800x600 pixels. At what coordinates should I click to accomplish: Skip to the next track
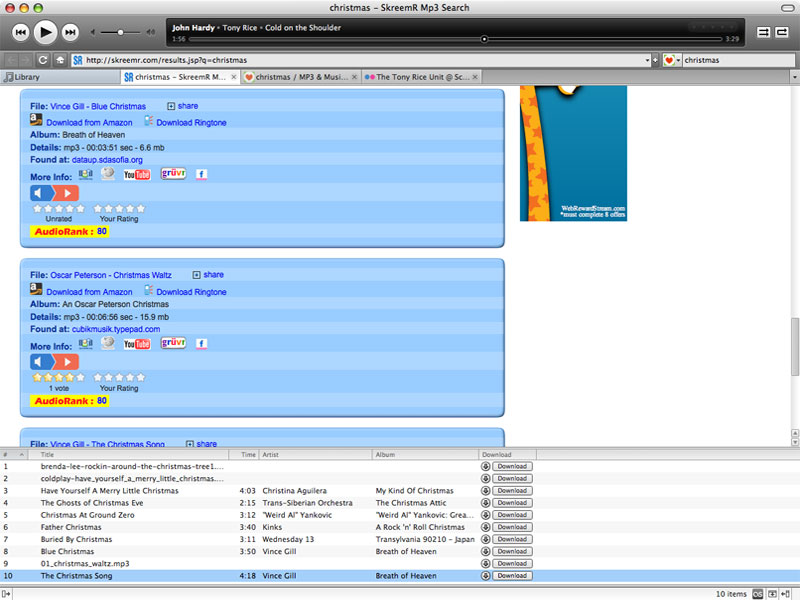point(70,33)
